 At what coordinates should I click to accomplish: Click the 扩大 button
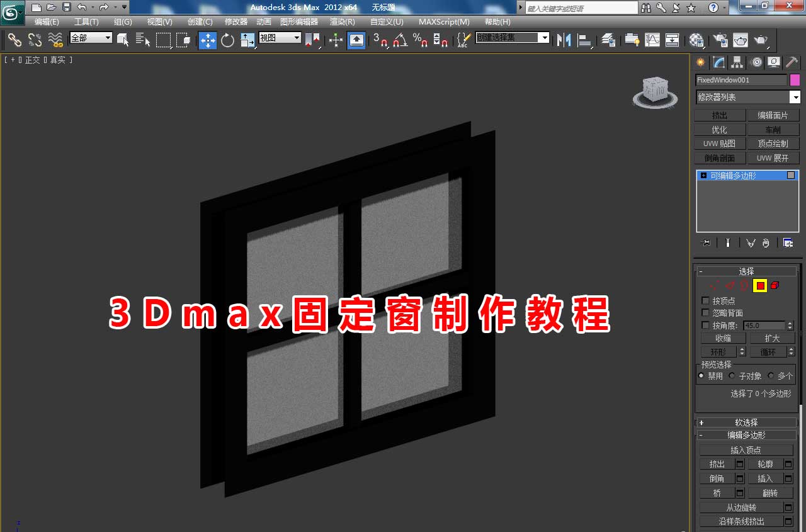[x=772, y=338]
